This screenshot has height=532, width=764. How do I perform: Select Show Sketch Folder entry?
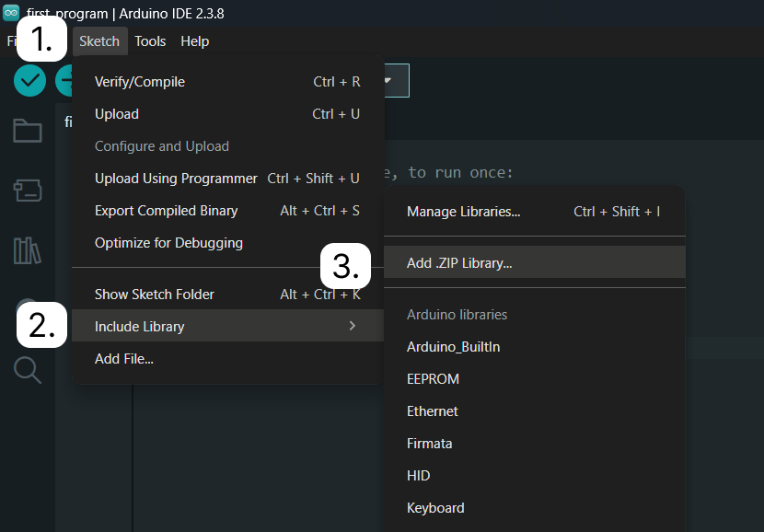tap(227, 295)
